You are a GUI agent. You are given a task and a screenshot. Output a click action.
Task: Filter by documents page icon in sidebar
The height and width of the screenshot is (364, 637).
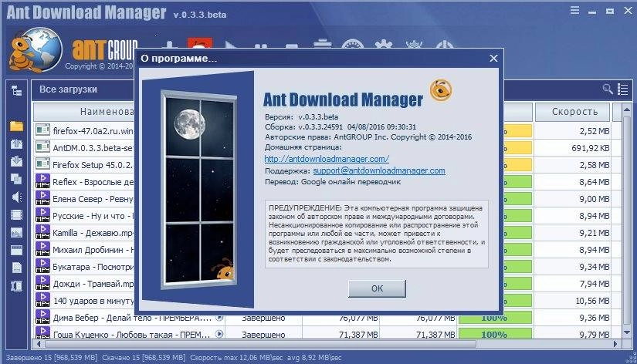[x=17, y=268]
